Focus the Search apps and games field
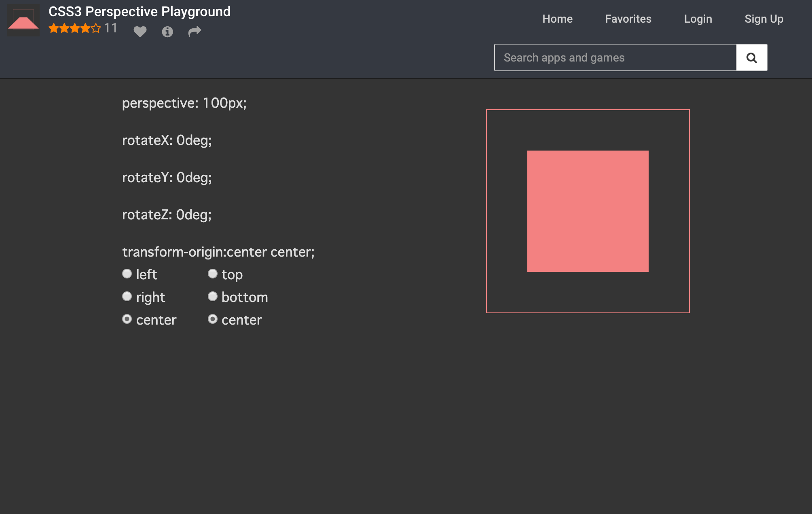 (x=615, y=58)
